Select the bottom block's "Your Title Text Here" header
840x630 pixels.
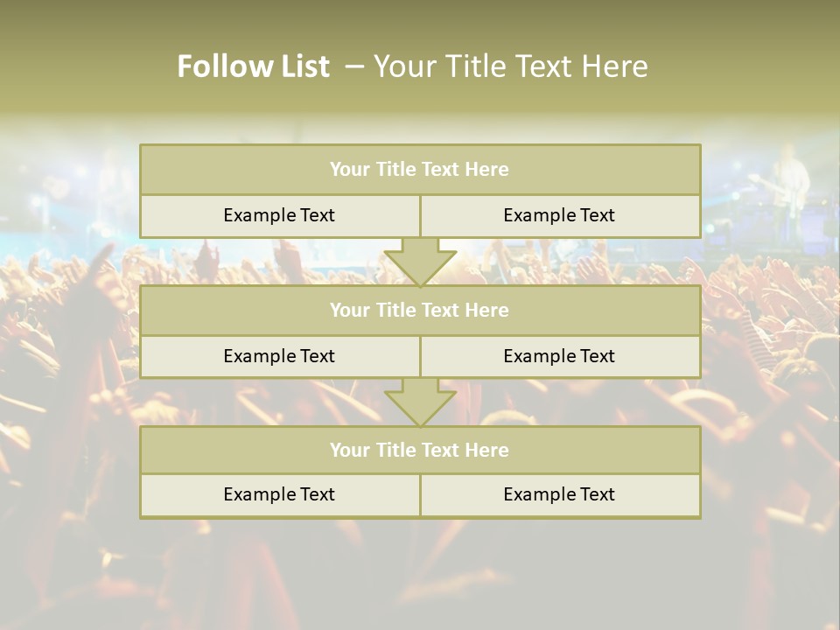pyautogui.click(x=419, y=450)
